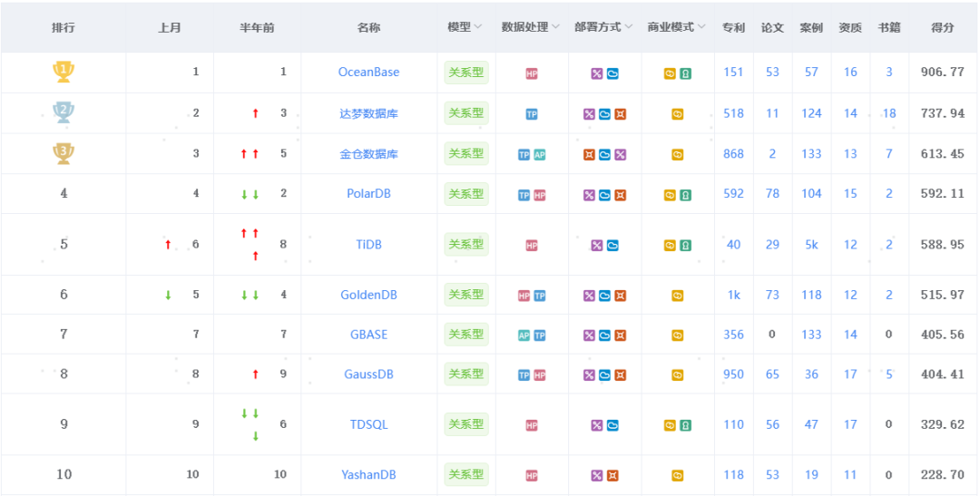The image size is (980, 496).
Task: Open the 数据处理 column filter dropdown
Action: coord(555,27)
